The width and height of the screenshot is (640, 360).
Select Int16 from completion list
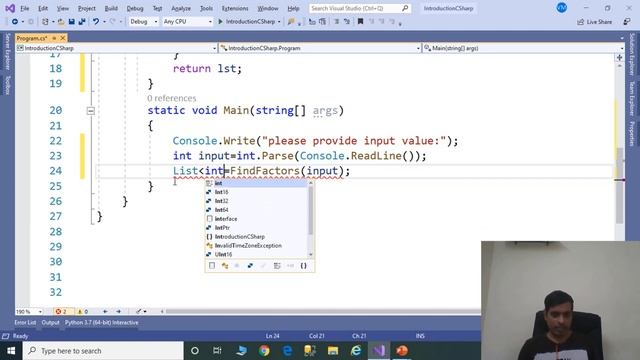tap(257, 192)
